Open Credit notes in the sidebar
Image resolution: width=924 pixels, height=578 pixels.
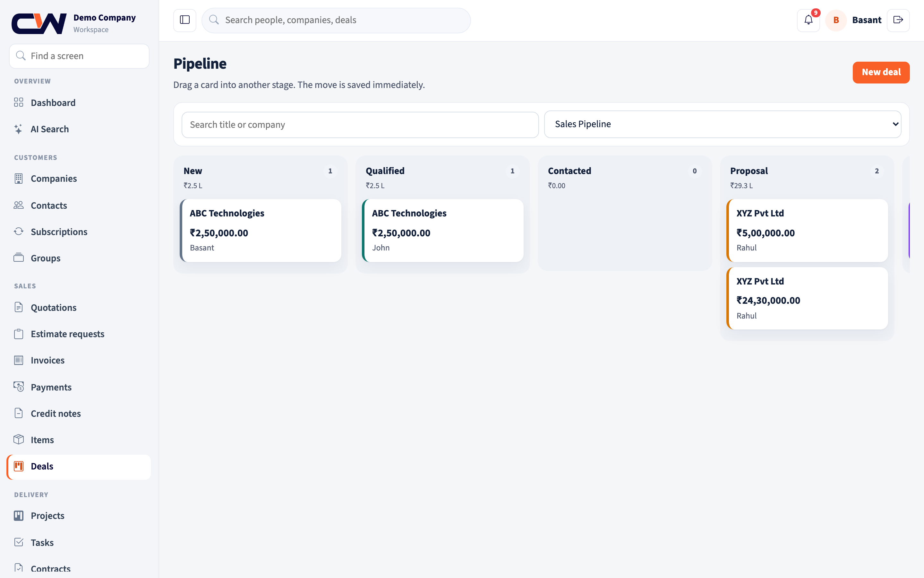[79, 413]
